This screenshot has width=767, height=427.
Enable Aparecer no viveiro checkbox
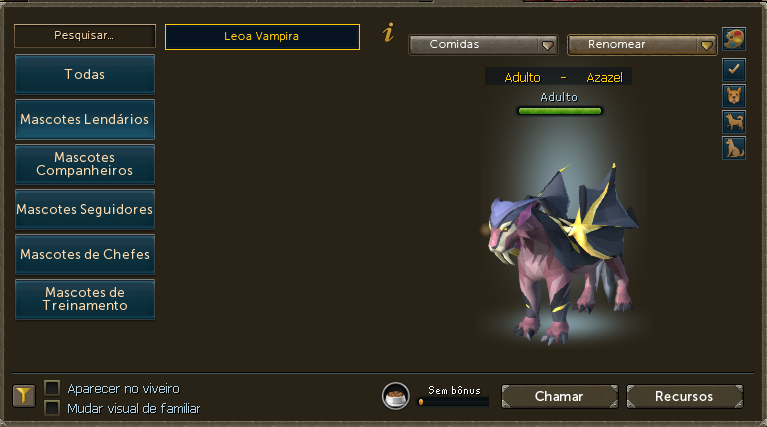tap(52, 388)
